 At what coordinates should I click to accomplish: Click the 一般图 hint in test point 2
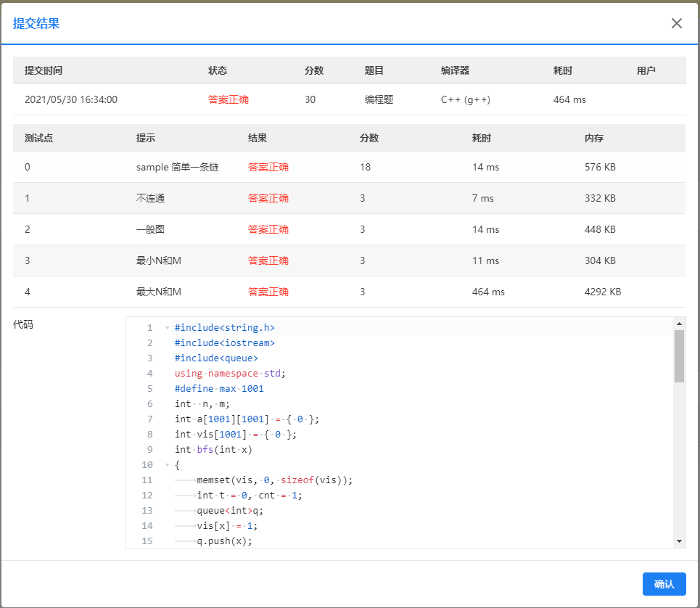(x=150, y=229)
